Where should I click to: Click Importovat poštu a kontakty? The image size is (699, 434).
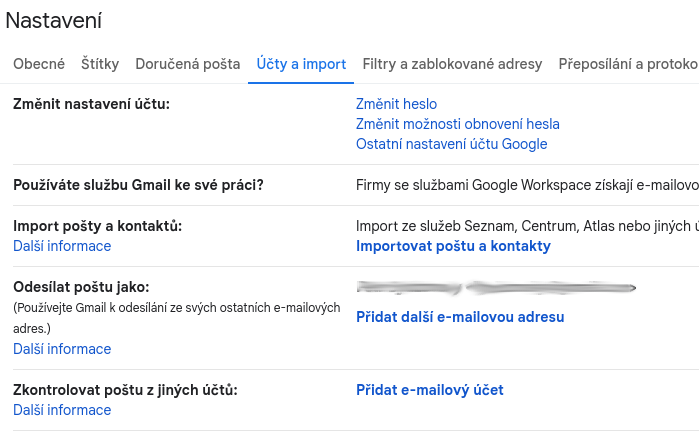point(453,246)
